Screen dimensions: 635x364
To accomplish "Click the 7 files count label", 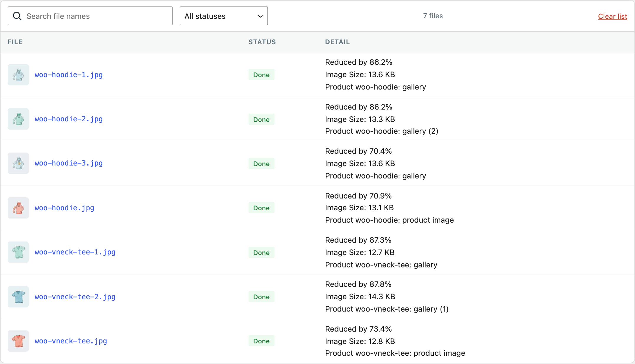I will coord(433,16).
